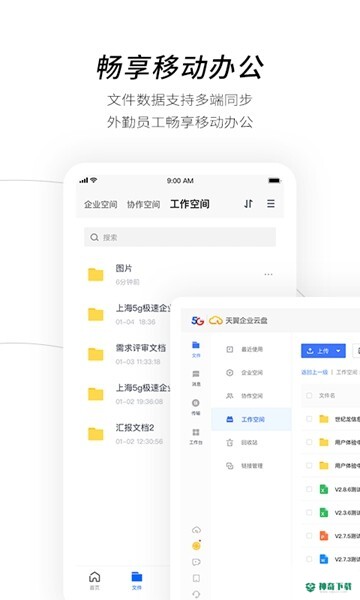Click the phone search input field
360x600 pixels.
tap(180, 237)
